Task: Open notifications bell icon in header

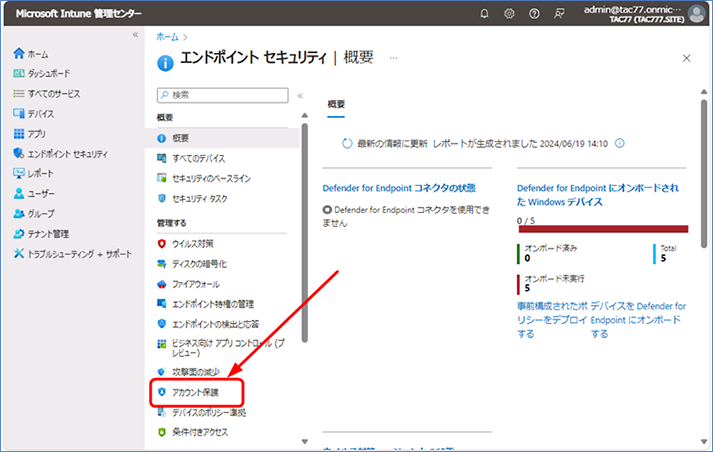Action: coord(484,14)
